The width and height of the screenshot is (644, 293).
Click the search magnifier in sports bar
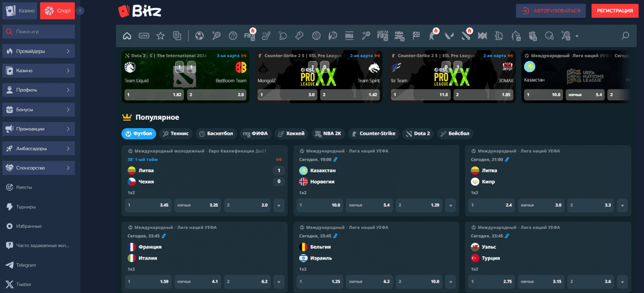coord(625,36)
